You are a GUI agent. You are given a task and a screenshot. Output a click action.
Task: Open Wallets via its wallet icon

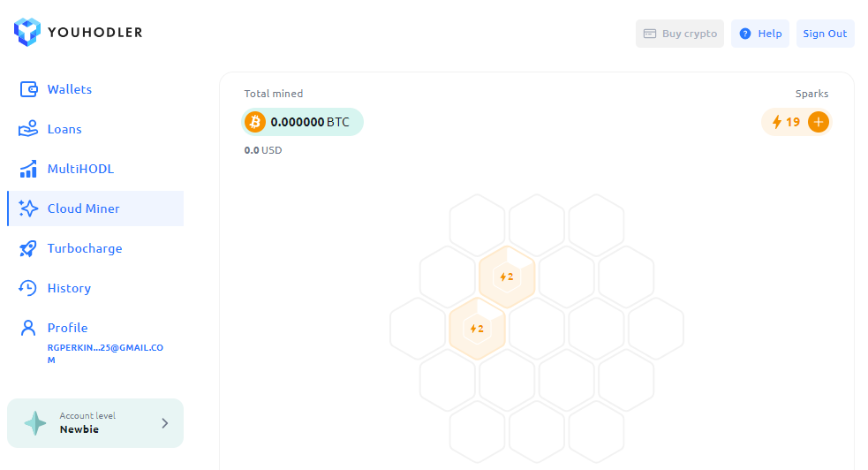pyautogui.click(x=29, y=89)
